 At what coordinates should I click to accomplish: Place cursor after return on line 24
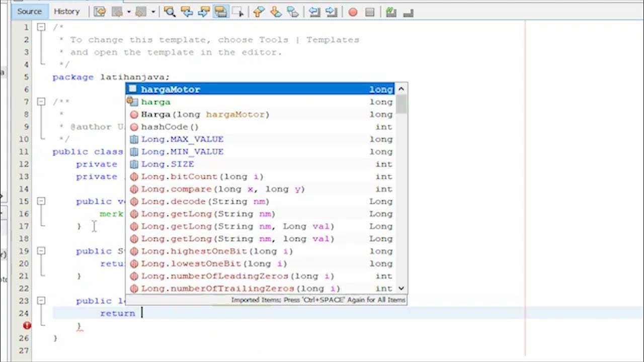[x=142, y=313]
